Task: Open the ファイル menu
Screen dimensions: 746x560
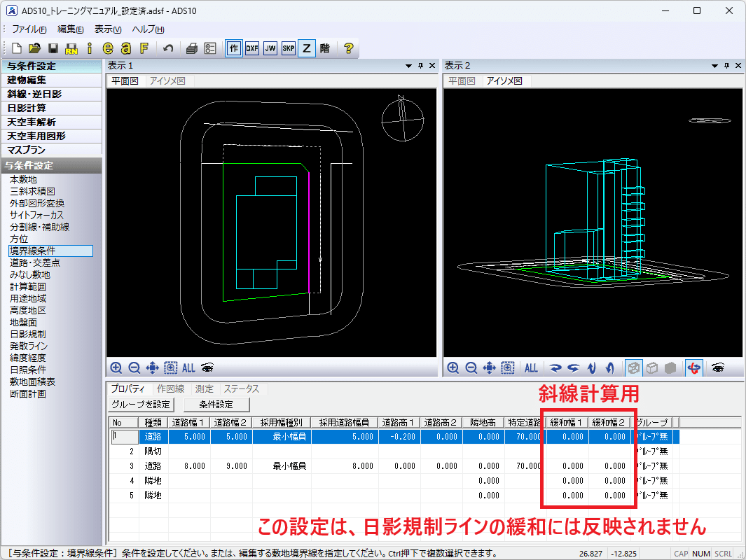Action: pos(29,29)
